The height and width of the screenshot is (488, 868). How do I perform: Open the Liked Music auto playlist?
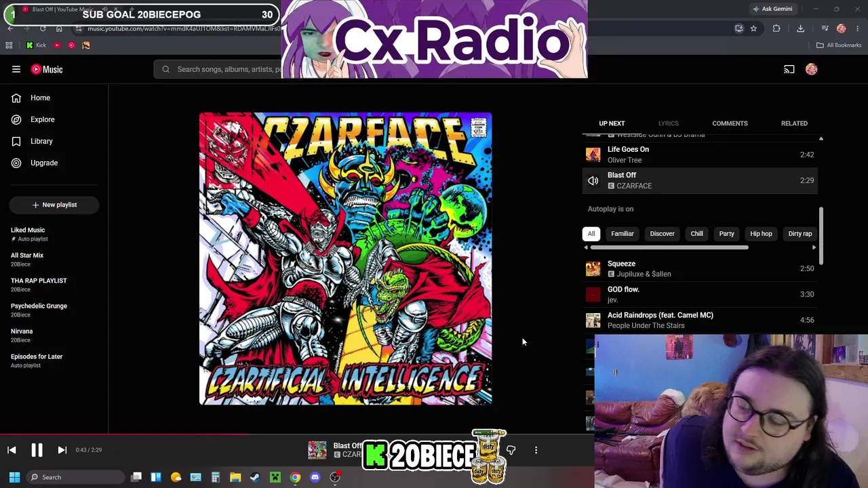point(54,234)
